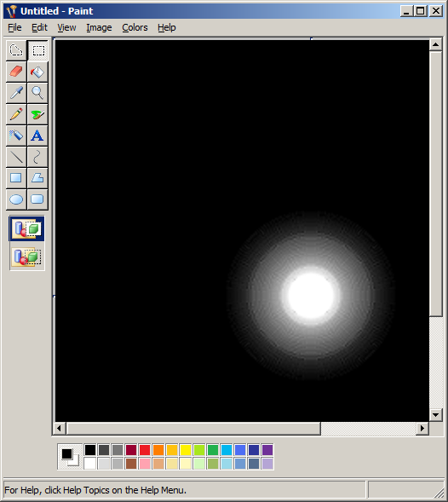
Task: Pick the Ellipse shape tool
Action: point(16,199)
